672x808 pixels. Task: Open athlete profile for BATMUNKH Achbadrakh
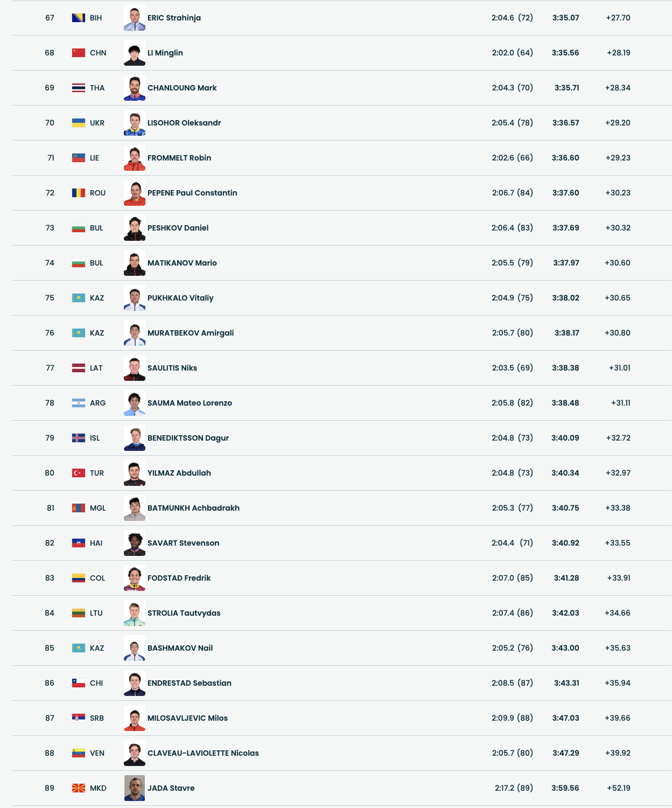click(193, 508)
